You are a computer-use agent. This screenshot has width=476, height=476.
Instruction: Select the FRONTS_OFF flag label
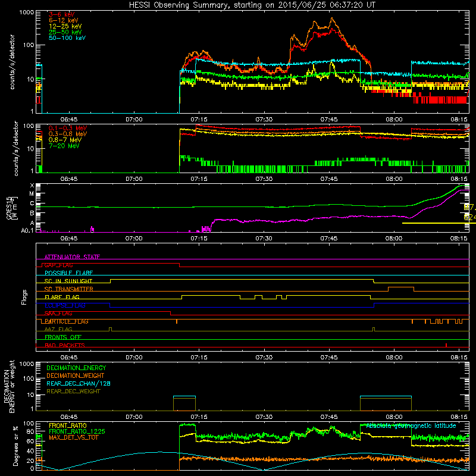[x=63, y=337]
